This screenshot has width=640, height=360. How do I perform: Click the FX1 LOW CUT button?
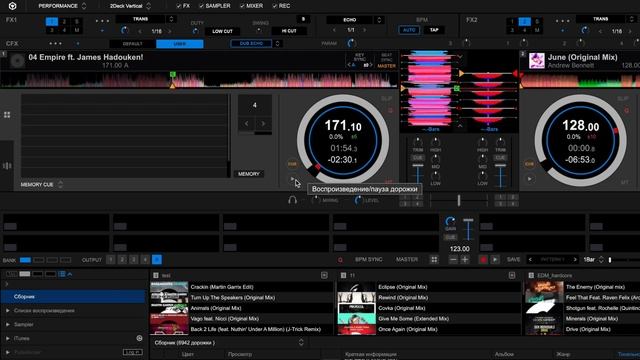pos(222,31)
